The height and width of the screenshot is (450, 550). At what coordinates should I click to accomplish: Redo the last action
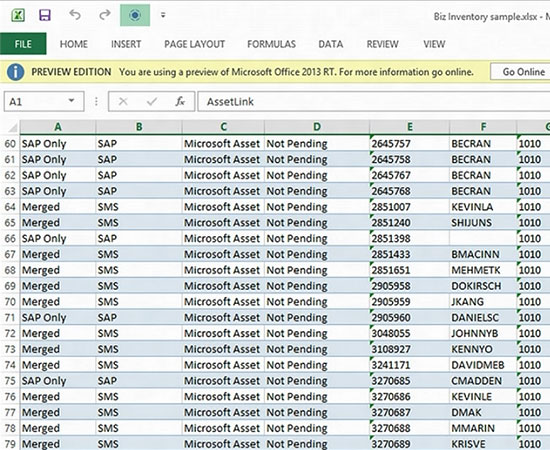[105, 15]
